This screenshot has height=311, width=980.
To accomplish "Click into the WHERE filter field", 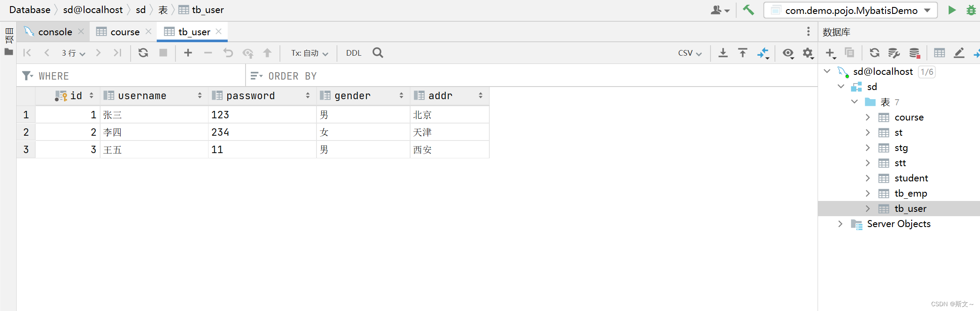I will pos(131,76).
